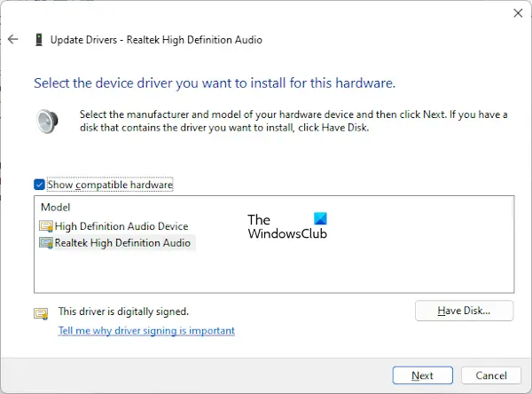Go back using the arrow icon
532x394 pixels.
[13, 39]
